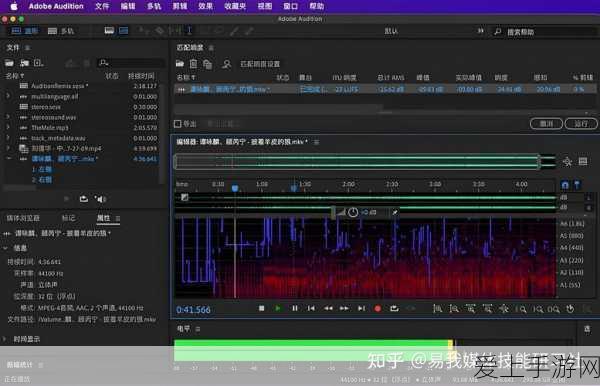Click the import file icon in Files panel

pyautogui.click(x=24, y=63)
